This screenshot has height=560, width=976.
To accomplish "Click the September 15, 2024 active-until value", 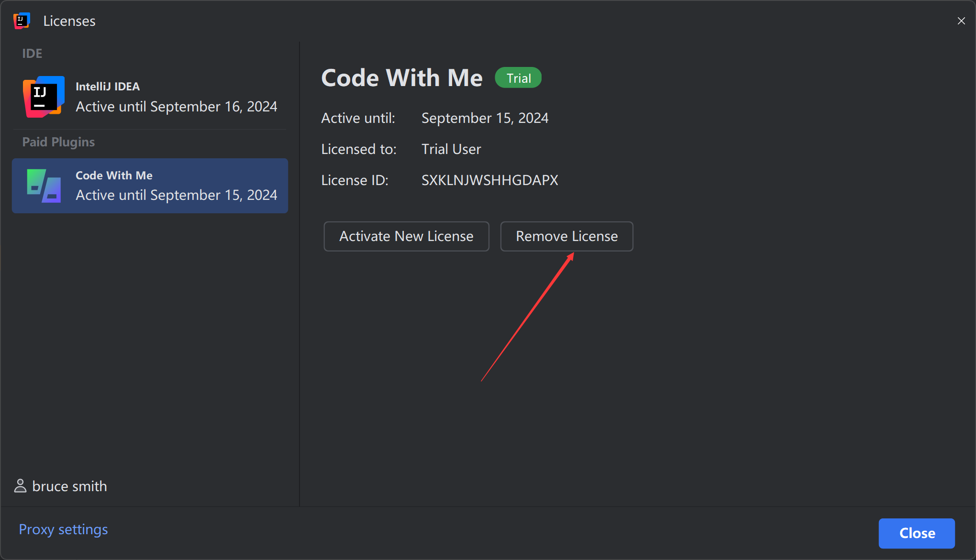I will 485,118.
